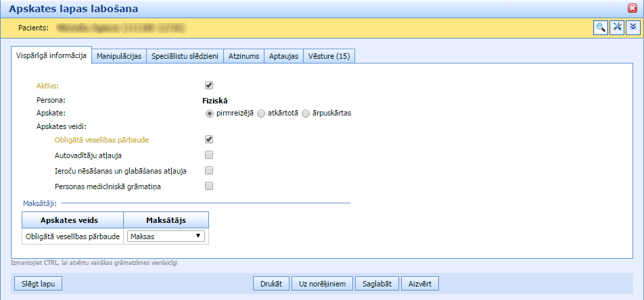
Task: Choose the atkārtotā examination option
Action: 261,113
